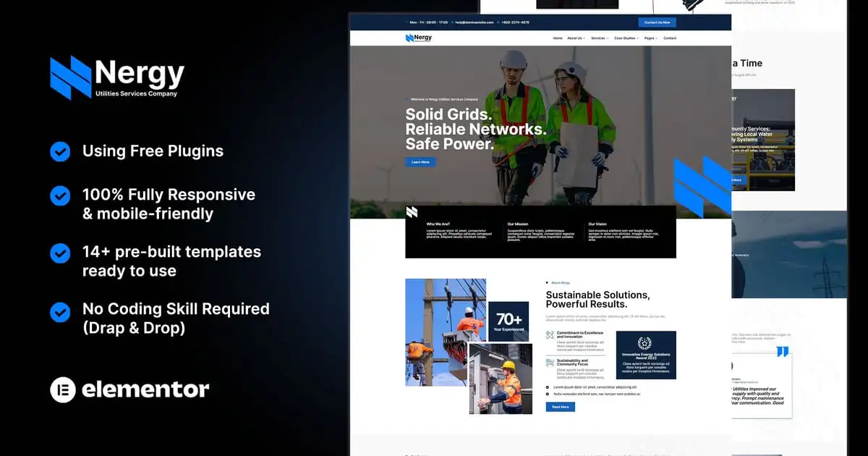
Task: Expand the Pages dropdown menu
Action: [x=651, y=38]
